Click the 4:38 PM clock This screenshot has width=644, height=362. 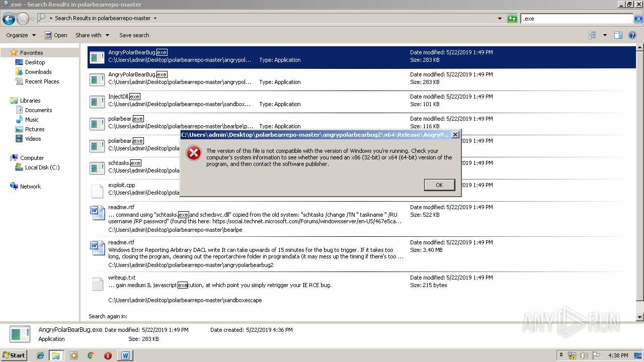618,355
